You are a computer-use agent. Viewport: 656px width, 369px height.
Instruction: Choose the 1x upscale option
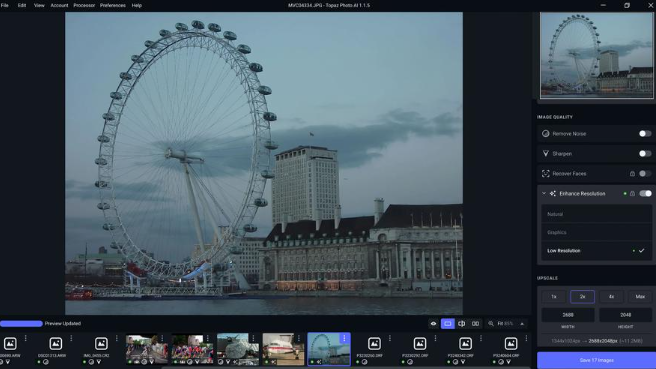[554, 297]
